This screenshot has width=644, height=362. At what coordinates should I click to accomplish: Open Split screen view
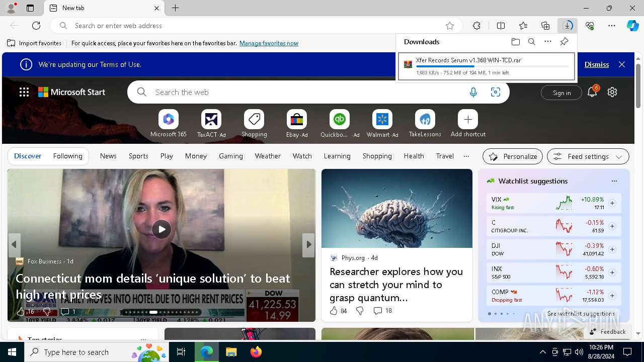(x=501, y=26)
